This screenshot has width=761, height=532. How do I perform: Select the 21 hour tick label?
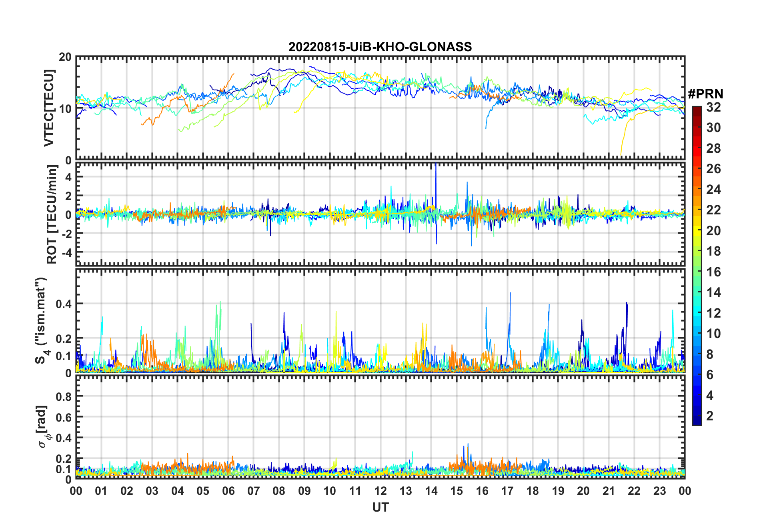pyautogui.click(x=609, y=491)
